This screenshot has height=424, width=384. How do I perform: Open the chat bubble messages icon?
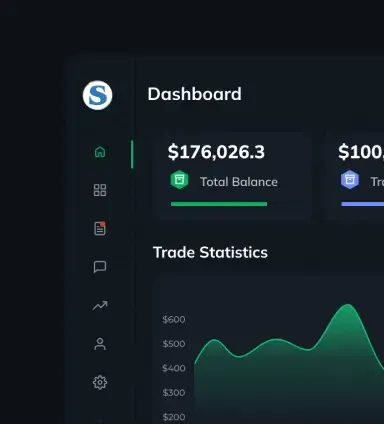(100, 267)
